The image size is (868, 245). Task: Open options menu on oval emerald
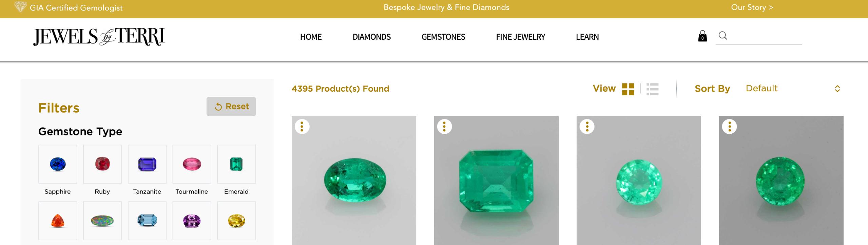(x=302, y=127)
